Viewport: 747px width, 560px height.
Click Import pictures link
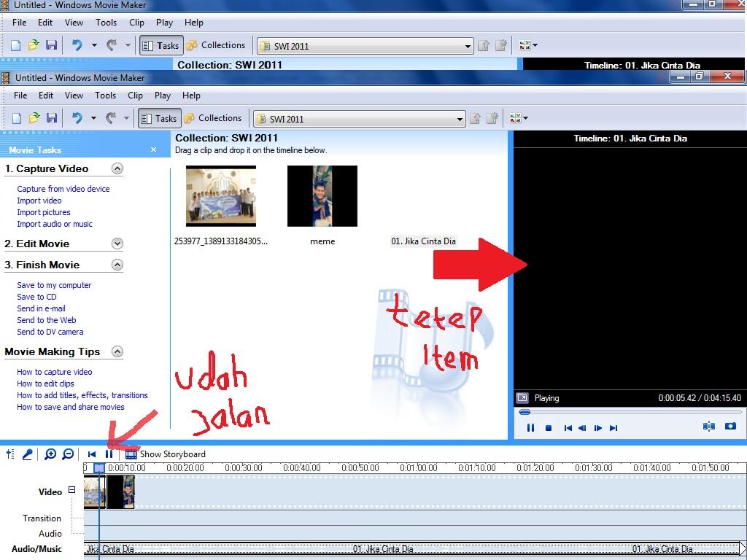coord(43,212)
